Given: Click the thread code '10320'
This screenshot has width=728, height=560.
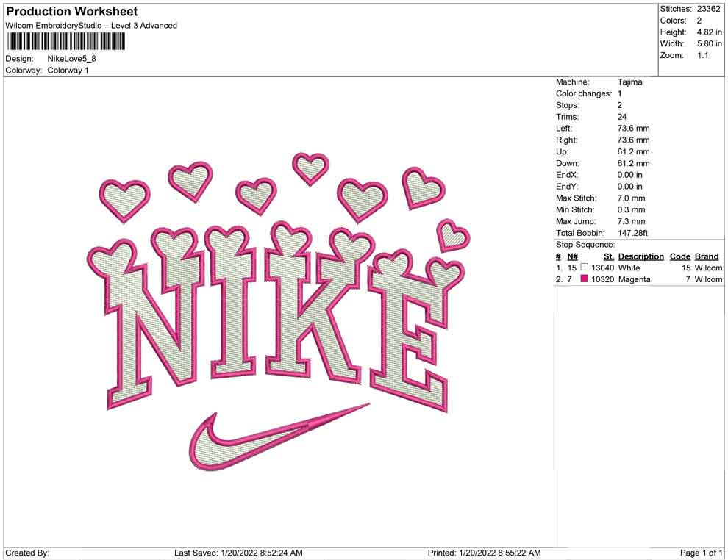Looking at the screenshot, I should pyautogui.click(x=602, y=279).
